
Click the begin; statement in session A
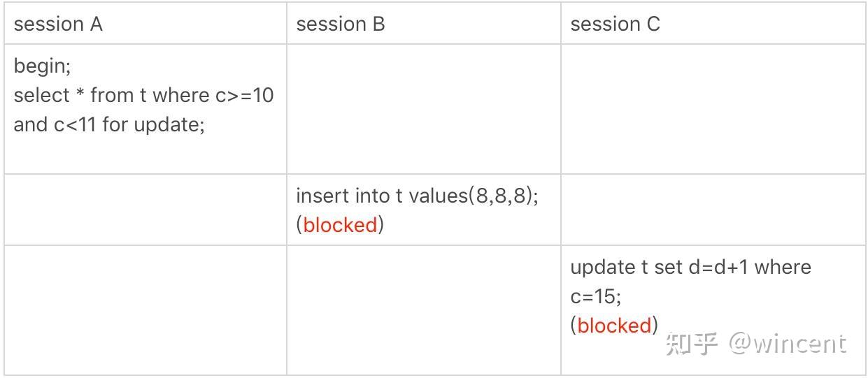pos(42,66)
